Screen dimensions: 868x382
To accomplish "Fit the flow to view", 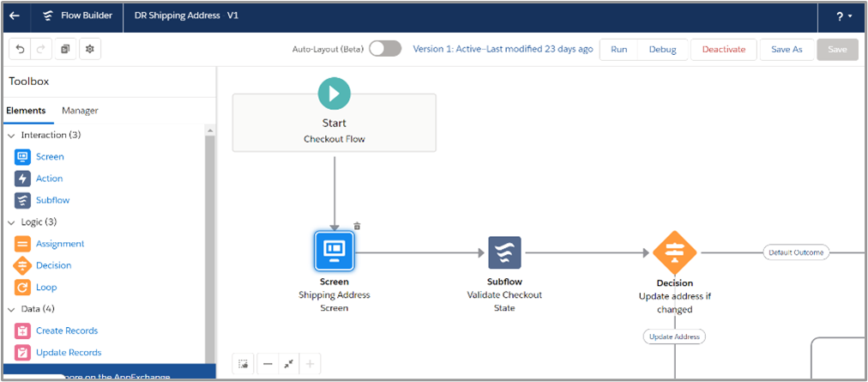I will [x=289, y=364].
